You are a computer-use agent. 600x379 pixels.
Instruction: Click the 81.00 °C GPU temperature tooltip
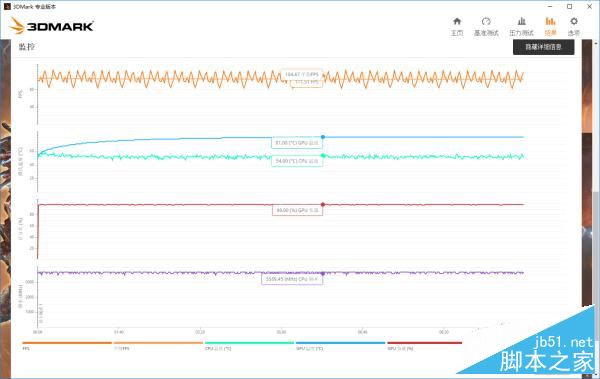tap(297, 143)
